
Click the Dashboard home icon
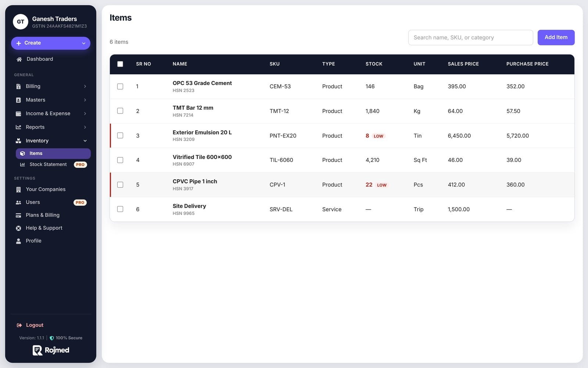[19, 59]
